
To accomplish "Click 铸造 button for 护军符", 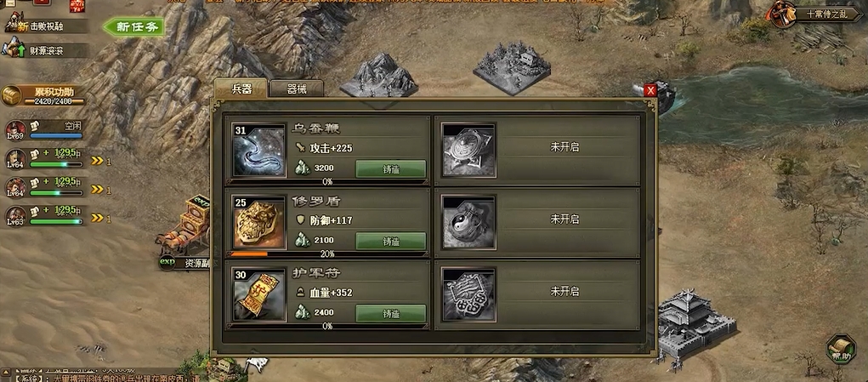I will click(391, 313).
